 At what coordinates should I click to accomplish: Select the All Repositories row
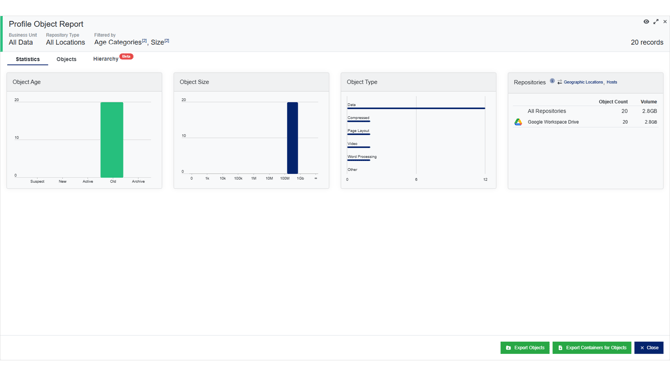pos(585,111)
